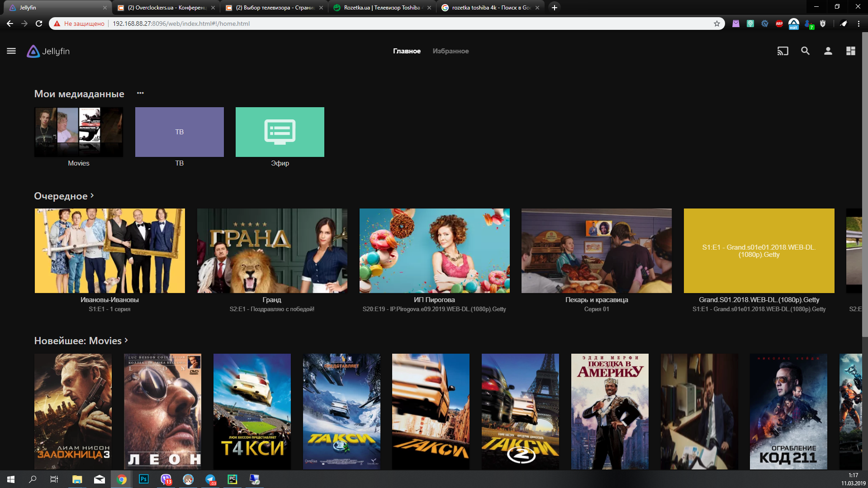Open the Jellyfin hamburger menu

point(11,51)
